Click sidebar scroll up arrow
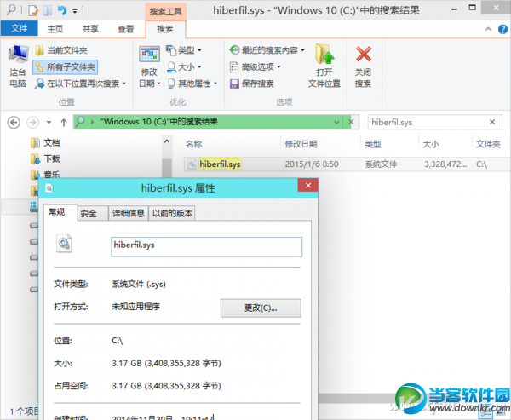Screen dimensions: 511x420 (x=167, y=141)
